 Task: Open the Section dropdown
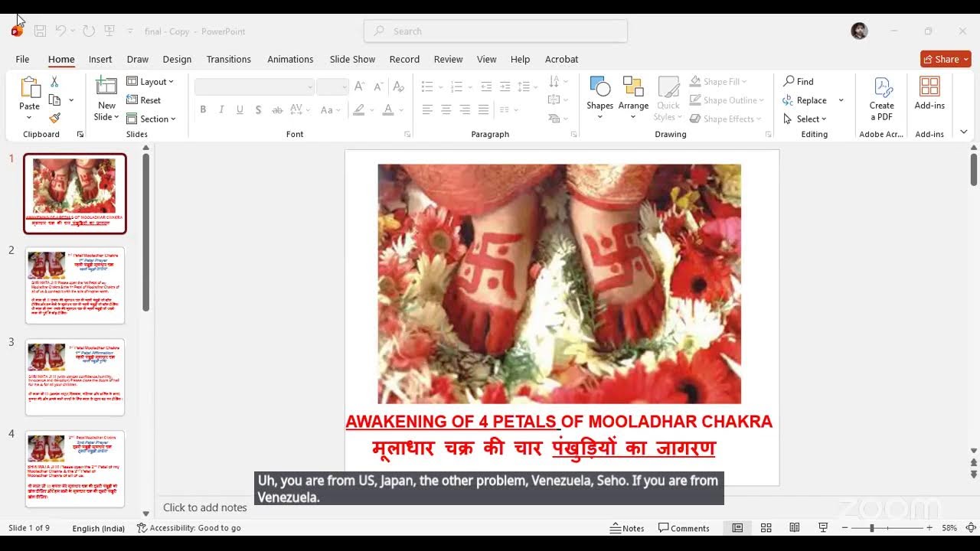pos(151,119)
